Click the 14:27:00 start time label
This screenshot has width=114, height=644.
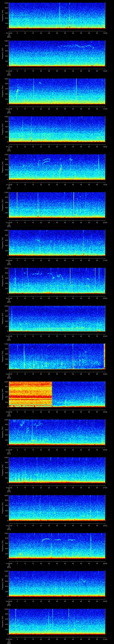9,525
